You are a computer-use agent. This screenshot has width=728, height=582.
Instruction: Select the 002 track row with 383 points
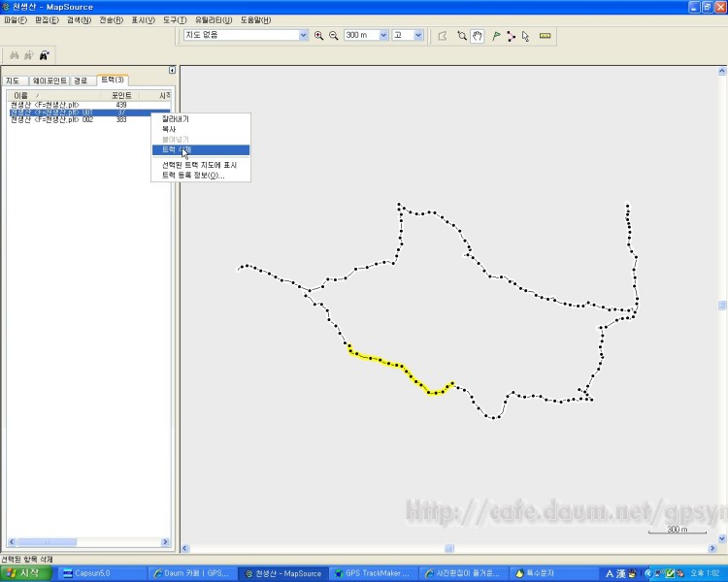90,119
